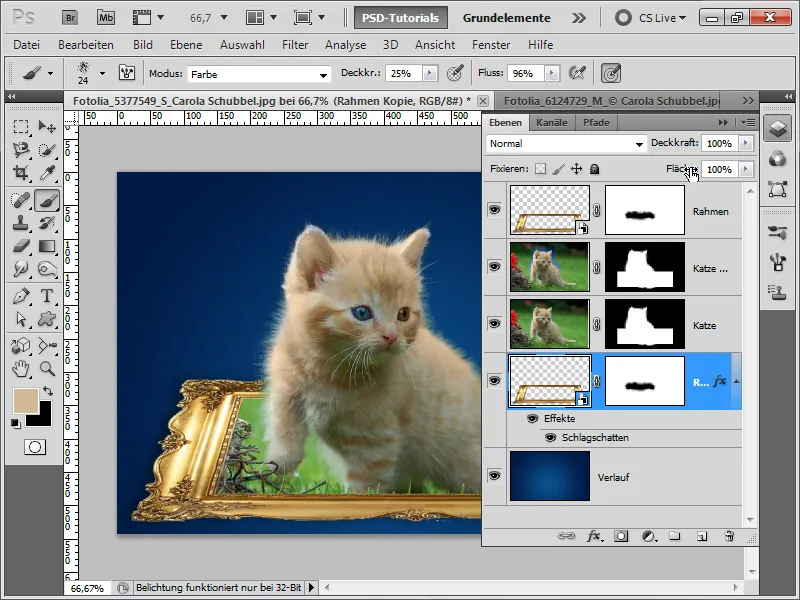Open the foreground color picker
This screenshot has width=800, height=600.
click(x=24, y=399)
